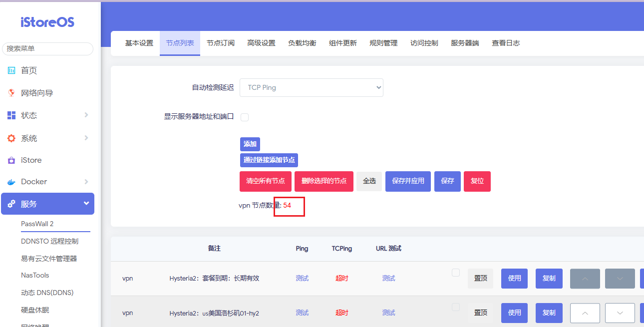Image resolution: width=644 pixels, height=327 pixels.
Task: Enable 显示服务器地址和端口 checkbox
Action: (x=245, y=117)
